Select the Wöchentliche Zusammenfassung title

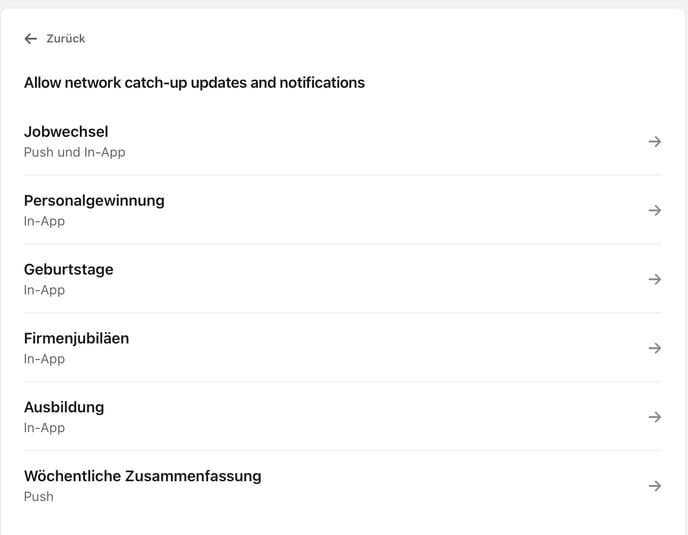click(142, 476)
